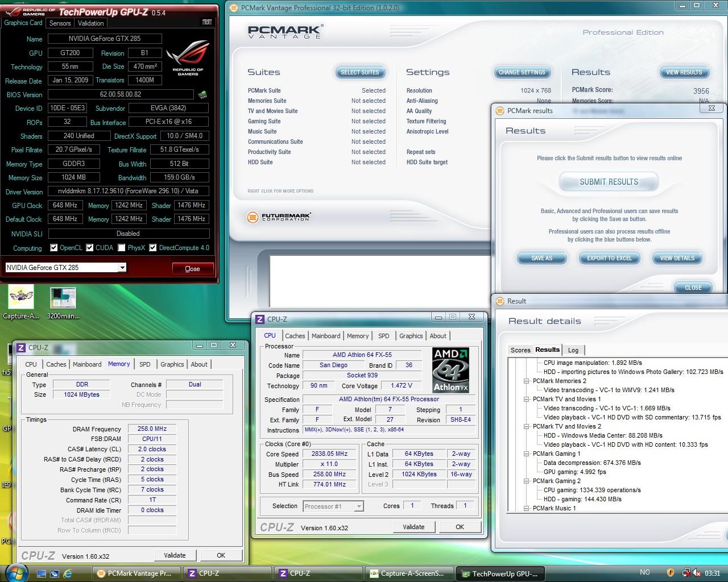Toggle the CUDA checkbox in GPU-Z
This screenshot has width=728, height=582.
pyautogui.click(x=90, y=248)
